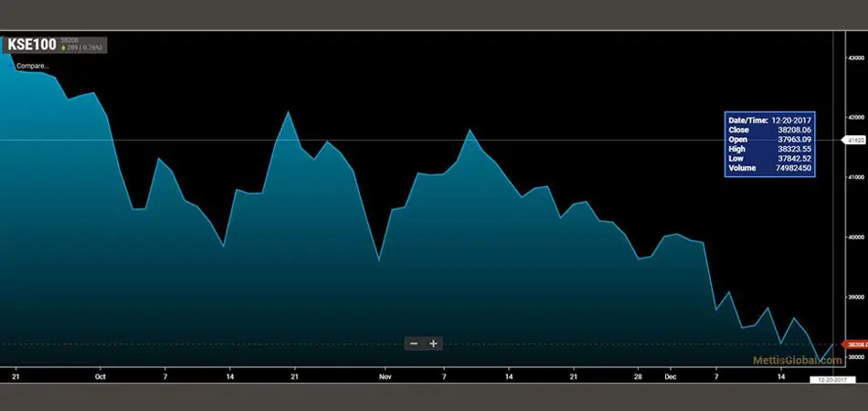The height and width of the screenshot is (411, 868).
Task: Click the Close value 38208.06 in the tooltip
Action: click(x=794, y=130)
